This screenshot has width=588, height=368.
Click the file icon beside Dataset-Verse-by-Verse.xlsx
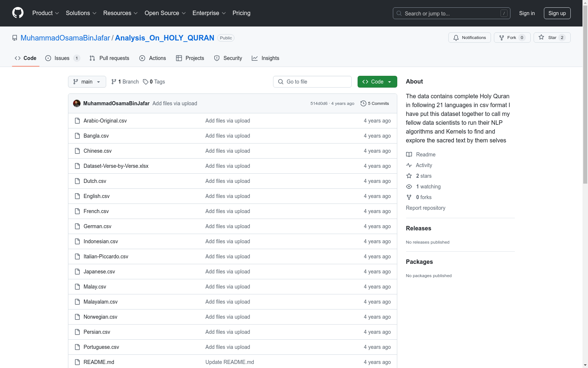[77, 166]
